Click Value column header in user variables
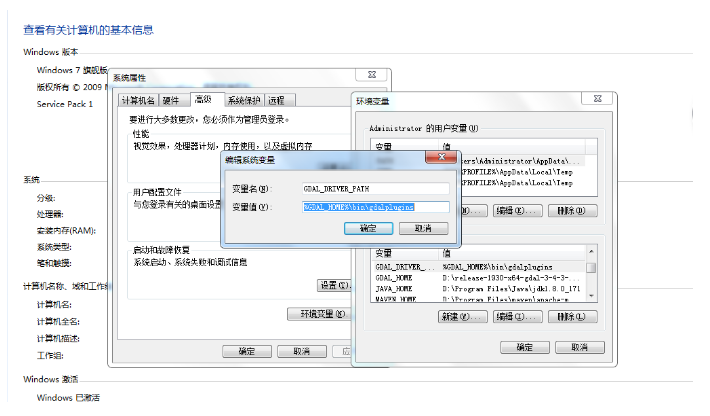The width and height of the screenshot is (710, 416). click(512, 146)
